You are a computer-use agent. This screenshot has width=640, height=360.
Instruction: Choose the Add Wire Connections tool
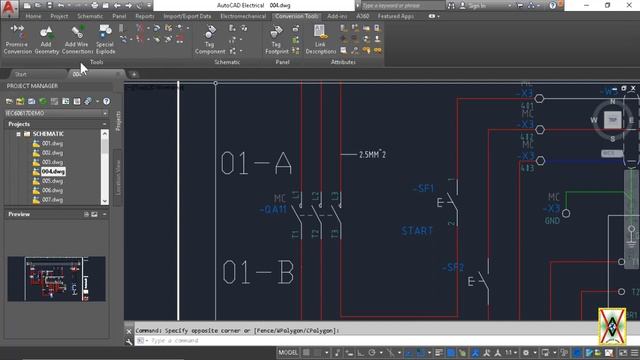[77, 40]
